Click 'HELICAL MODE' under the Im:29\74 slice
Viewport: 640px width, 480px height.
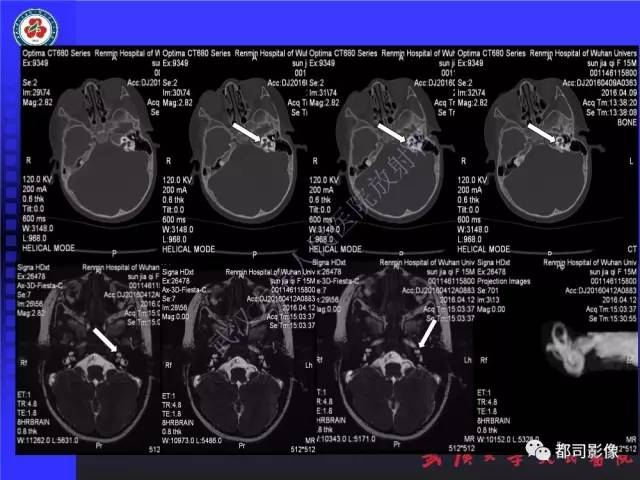[49, 248]
